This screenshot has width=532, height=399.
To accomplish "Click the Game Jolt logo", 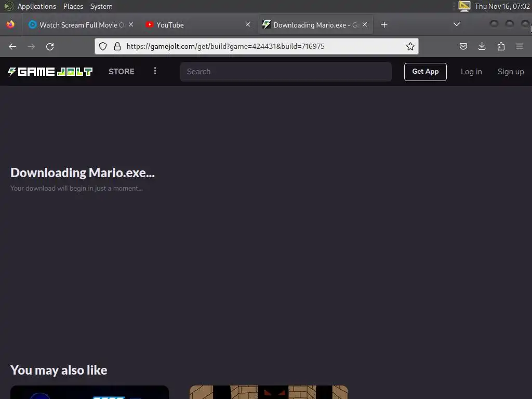I will (50, 72).
